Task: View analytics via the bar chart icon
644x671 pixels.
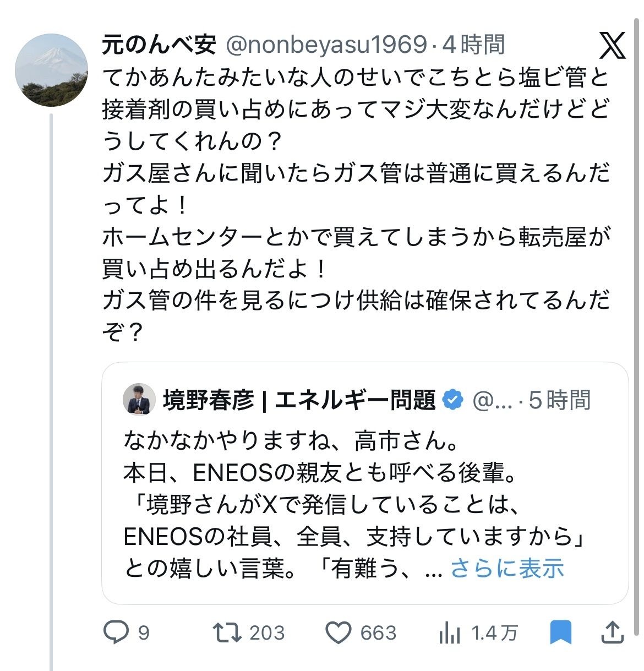Action: pyautogui.click(x=449, y=633)
